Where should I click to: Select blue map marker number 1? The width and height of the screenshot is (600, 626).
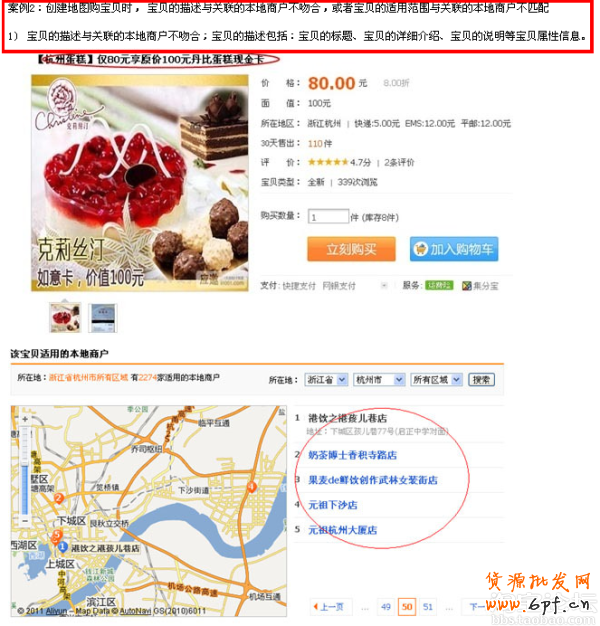[x=62, y=547]
